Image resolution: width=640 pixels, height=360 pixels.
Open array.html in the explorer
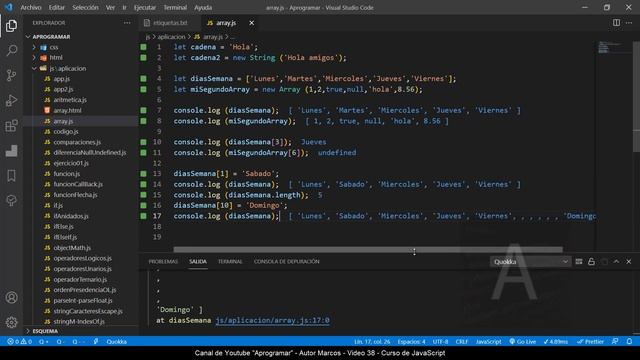click(x=67, y=110)
